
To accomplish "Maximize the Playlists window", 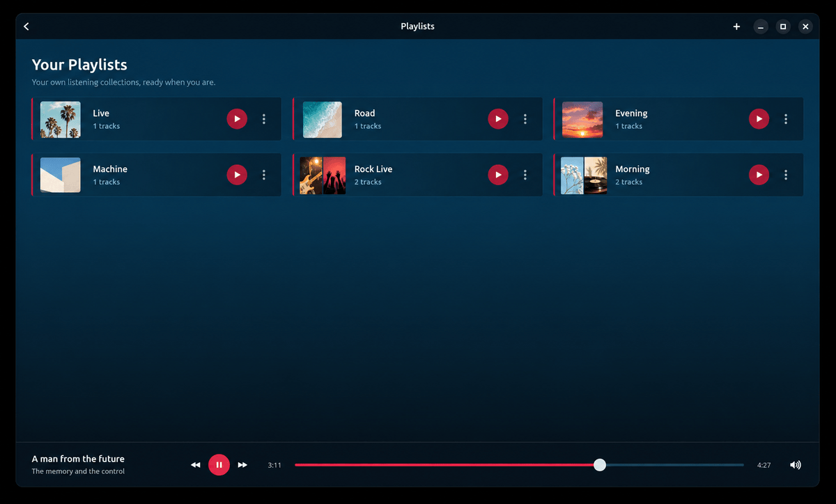I will click(783, 26).
